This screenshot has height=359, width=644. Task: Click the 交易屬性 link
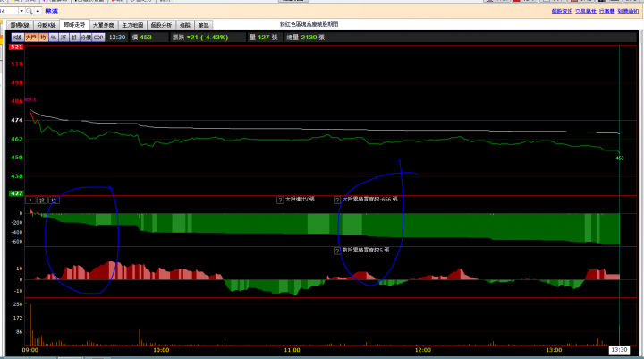pyautogui.click(x=586, y=12)
